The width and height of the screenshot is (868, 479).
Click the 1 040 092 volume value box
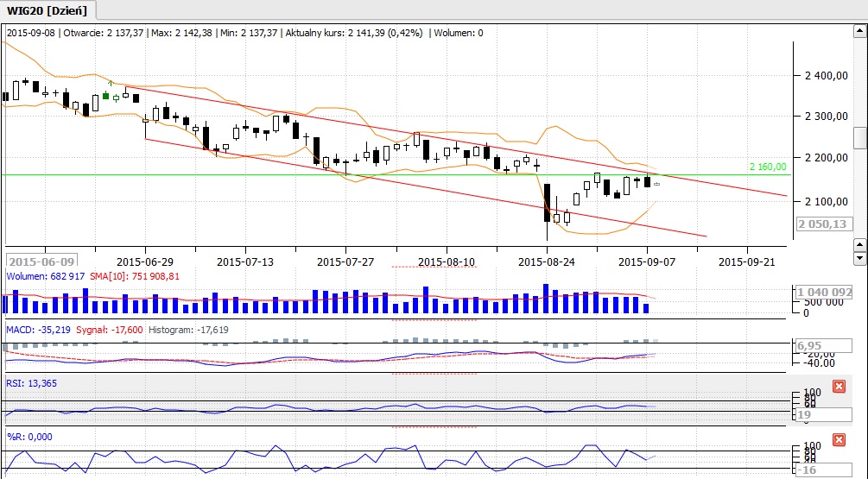pyautogui.click(x=824, y=292)
